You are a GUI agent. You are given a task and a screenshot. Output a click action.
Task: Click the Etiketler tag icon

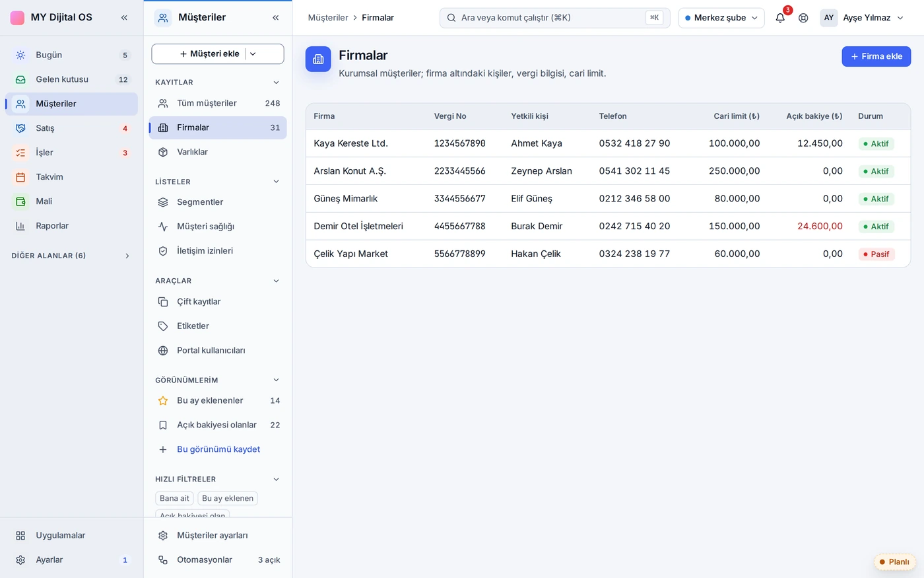pyautogui.click(x=163, y=326)
